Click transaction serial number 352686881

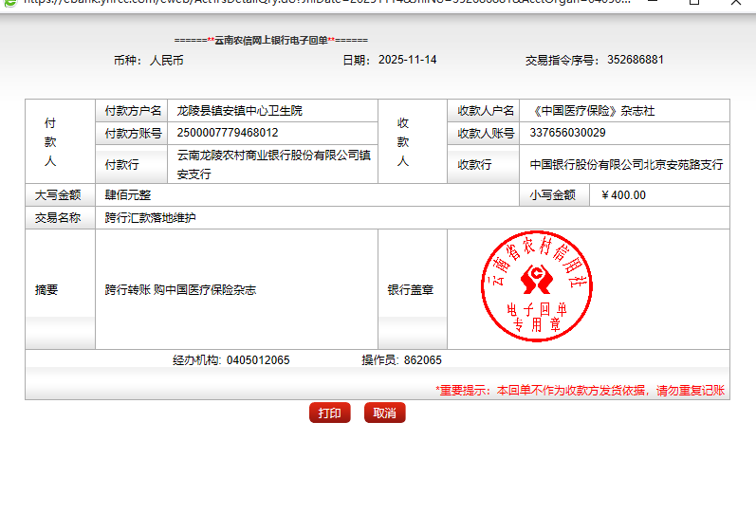(635, 60)
